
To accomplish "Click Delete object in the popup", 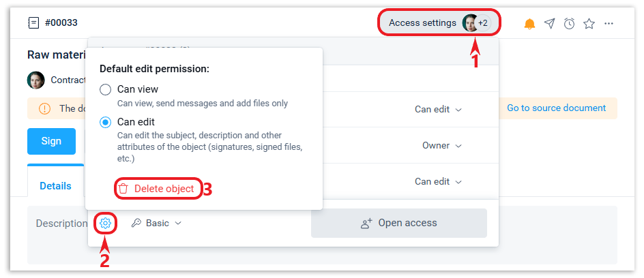I will coord(158,189).
